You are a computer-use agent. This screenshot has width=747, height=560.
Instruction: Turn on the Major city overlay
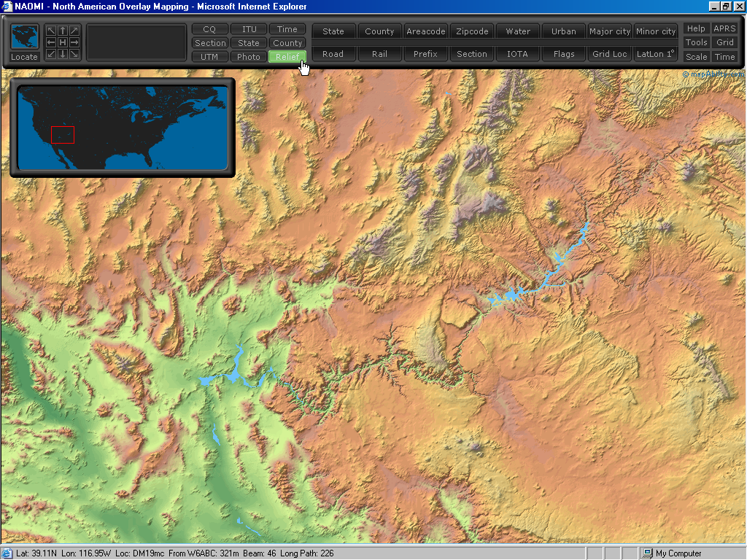(x=610, y=31)
